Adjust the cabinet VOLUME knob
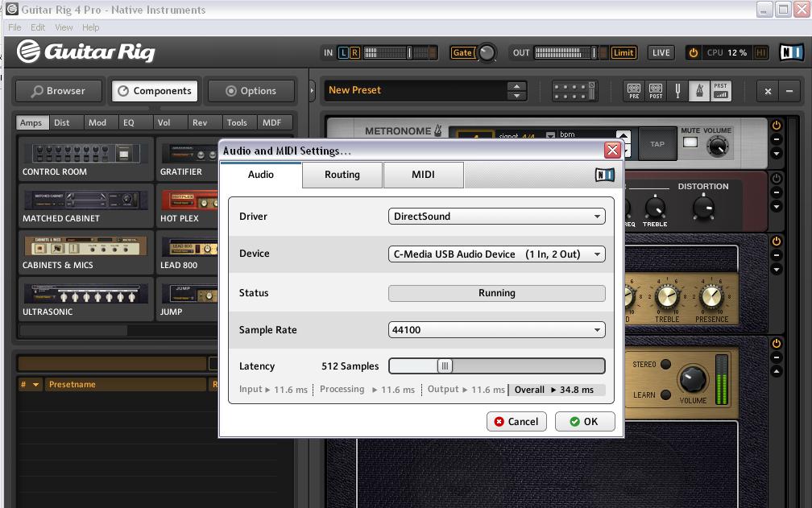 click(693, 380)
